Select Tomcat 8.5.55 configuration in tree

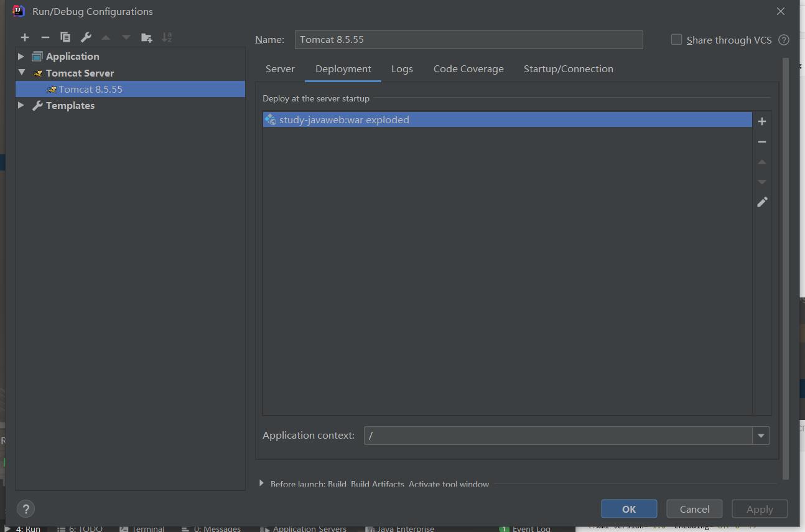tap(130, 89)
